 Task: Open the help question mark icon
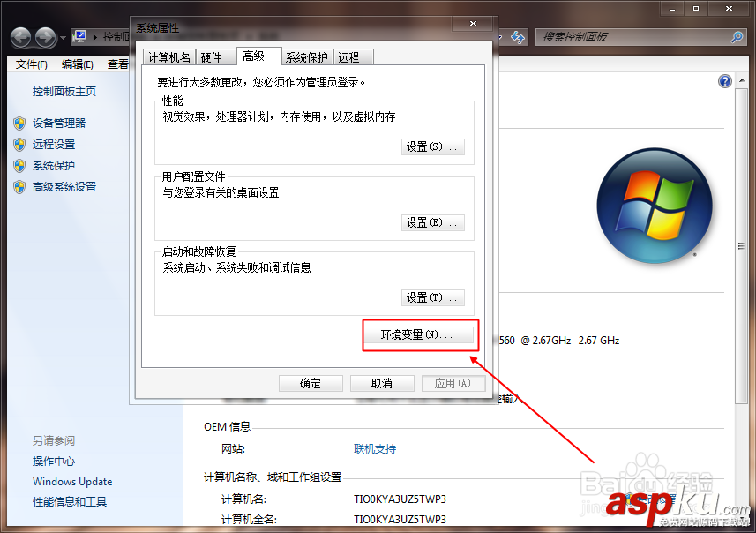tap(724, 81)
